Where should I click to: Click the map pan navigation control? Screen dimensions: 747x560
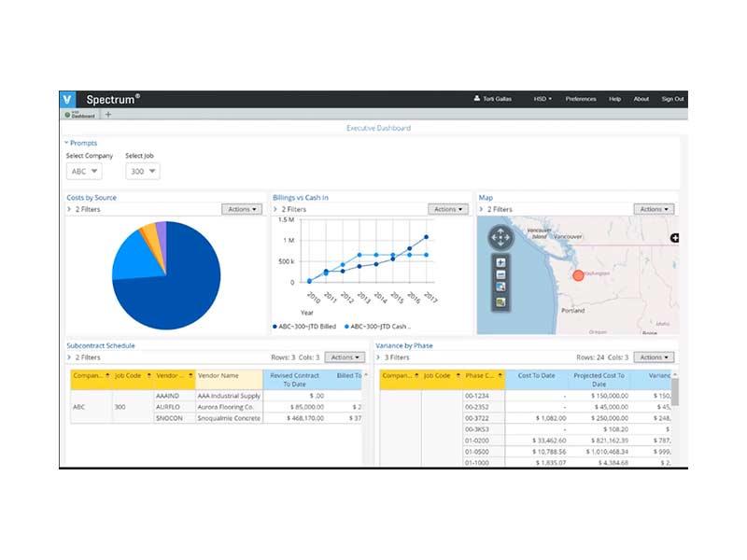[x=500, y=237]
